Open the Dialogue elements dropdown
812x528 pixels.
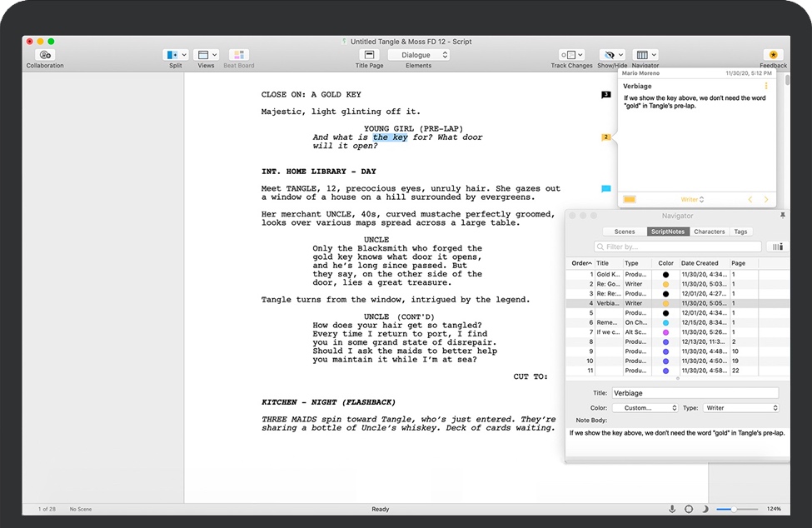click(x=418, y=53)
